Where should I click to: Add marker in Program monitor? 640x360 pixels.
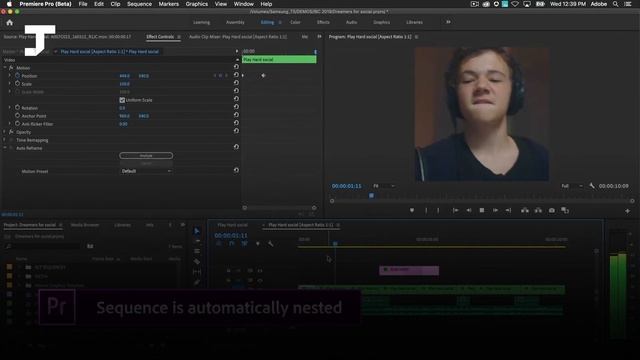[x=412, y=210]
